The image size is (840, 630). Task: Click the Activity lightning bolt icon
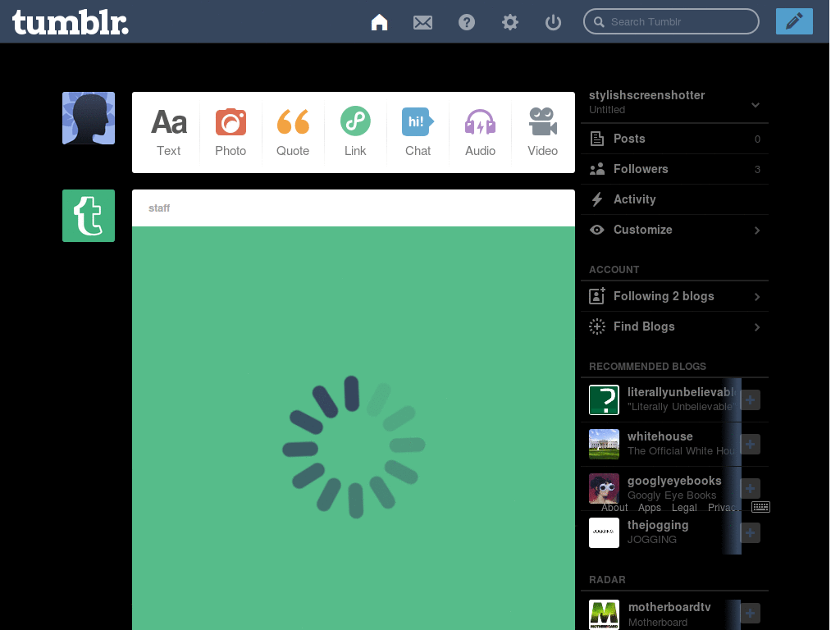pyautogui.click(x=597, y=199)
